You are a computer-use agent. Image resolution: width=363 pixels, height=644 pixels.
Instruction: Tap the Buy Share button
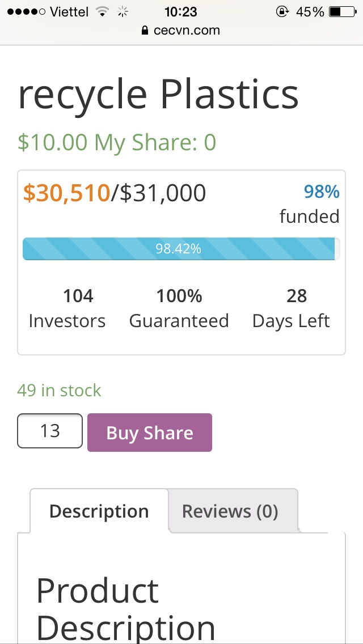point(150,433)
